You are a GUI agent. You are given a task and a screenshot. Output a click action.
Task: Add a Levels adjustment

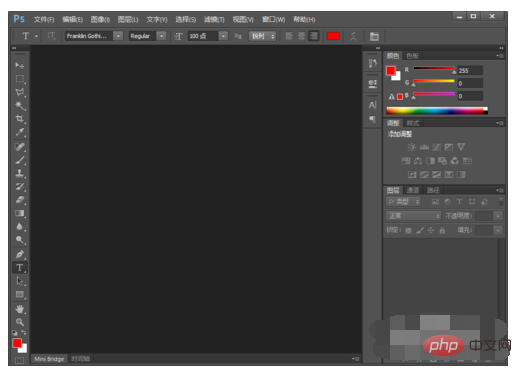point(424,147)
